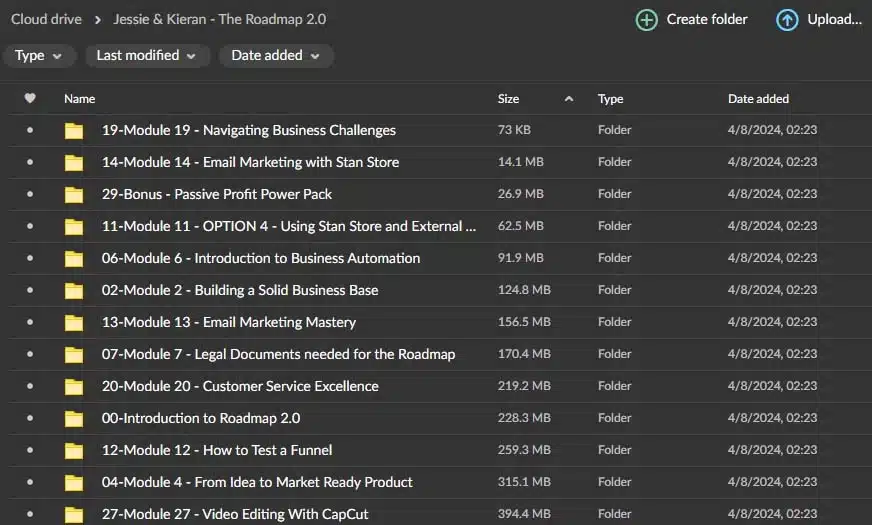872x525 pixels.
Task: Click the breadcrumb chevron after Cloud drive
Action: (98, 20)
